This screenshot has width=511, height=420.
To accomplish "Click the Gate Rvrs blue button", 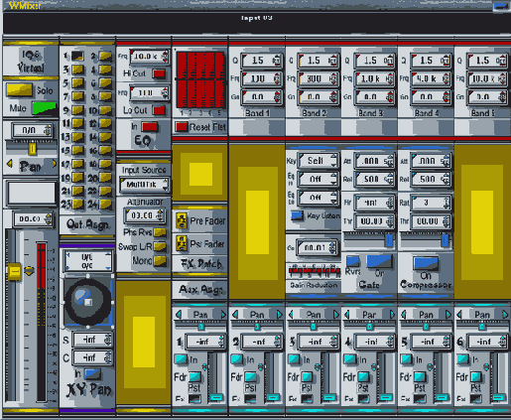I will point(352,261).
